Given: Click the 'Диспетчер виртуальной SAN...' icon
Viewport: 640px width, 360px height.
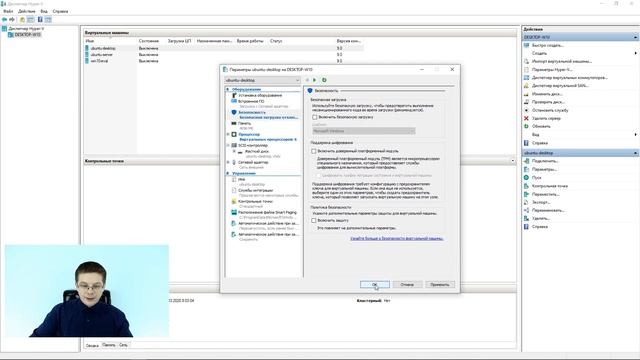Looking at the screenshot, I should (x=527, y=86).
